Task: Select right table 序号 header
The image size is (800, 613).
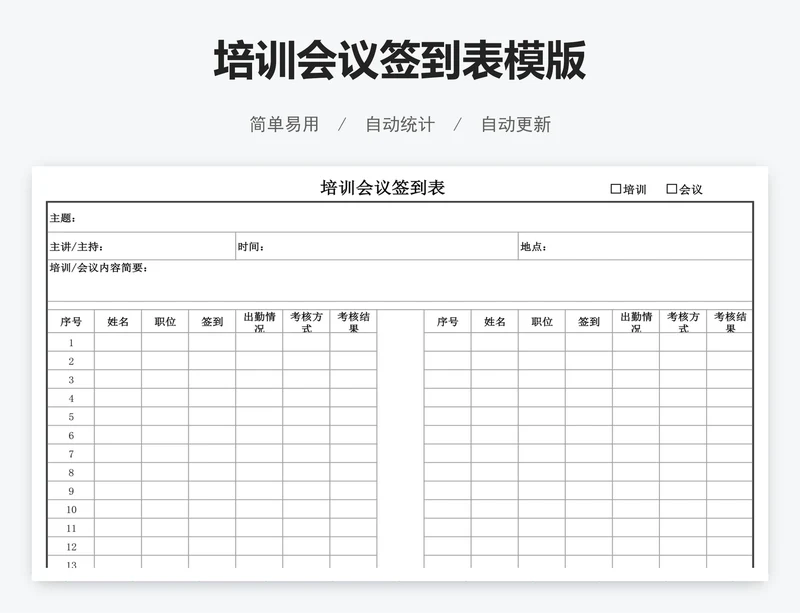Action: [447, 322]
